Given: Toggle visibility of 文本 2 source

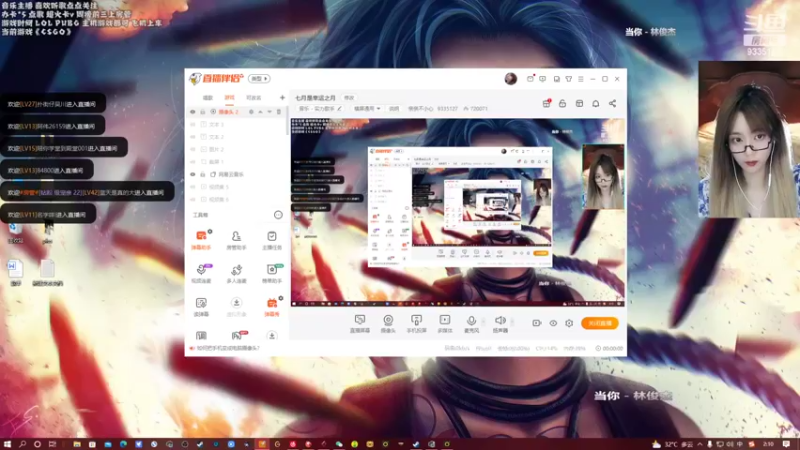Looking at the screenshot, I should [x=193, y=137].
